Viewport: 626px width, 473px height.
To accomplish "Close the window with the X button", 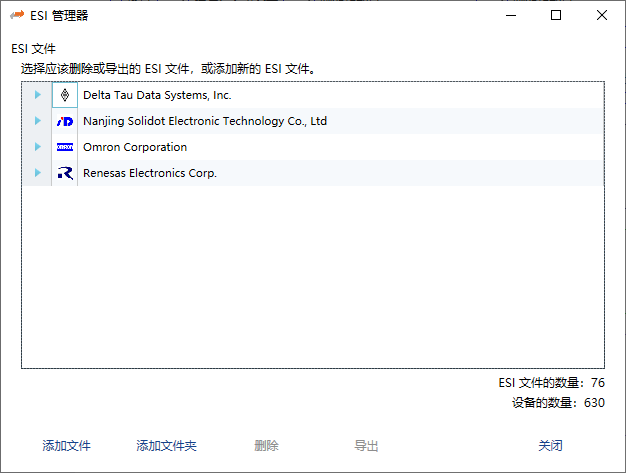I will point(602,15).
